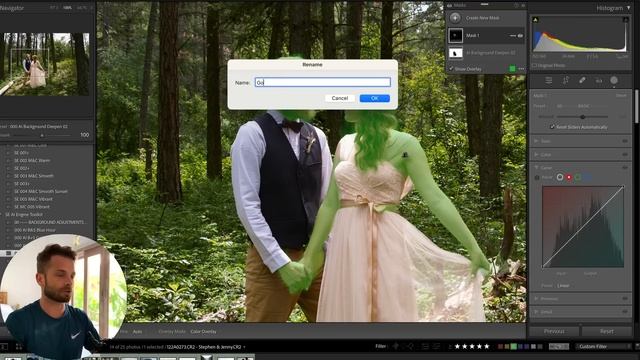Select the Healing brush tool icon
The image size is (640, 360).
tap(582, 80)
